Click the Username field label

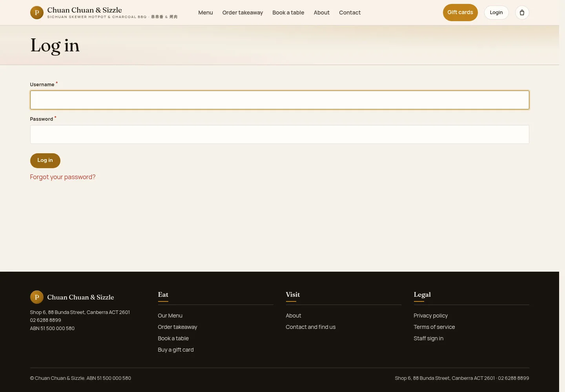pos(42,85)
